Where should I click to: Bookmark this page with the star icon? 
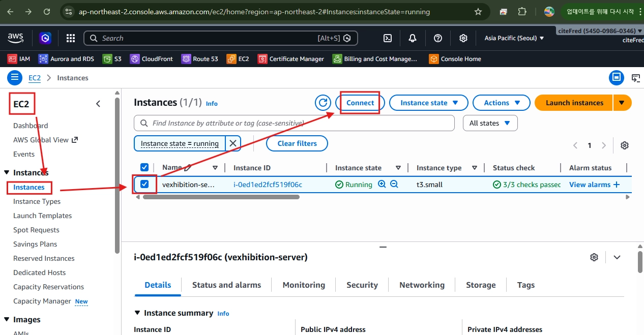(x=478, y=12)
